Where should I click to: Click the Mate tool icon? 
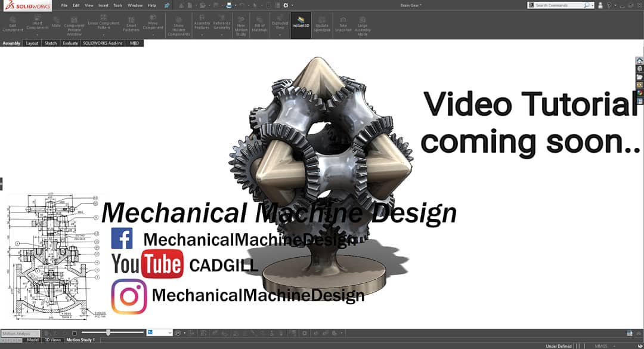(56, 23)
